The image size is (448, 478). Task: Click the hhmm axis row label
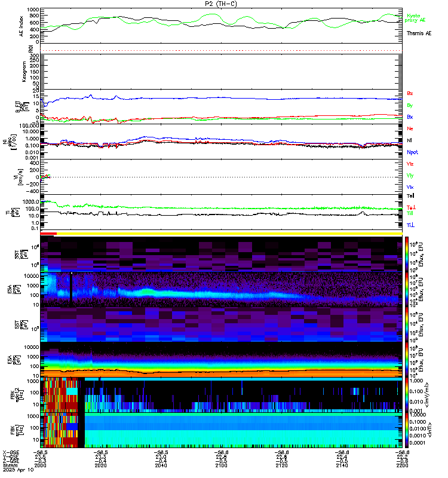pyautogui.click(x=9, y=465)
